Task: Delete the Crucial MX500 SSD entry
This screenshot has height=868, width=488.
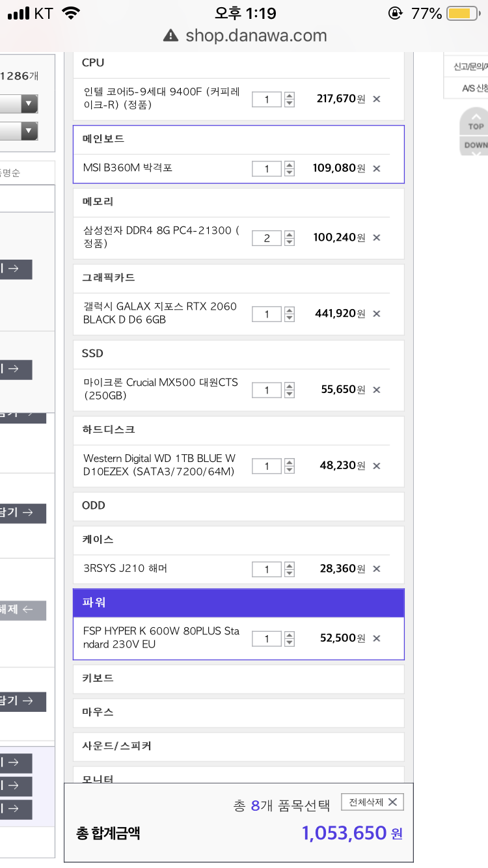Action: point(376,390)
